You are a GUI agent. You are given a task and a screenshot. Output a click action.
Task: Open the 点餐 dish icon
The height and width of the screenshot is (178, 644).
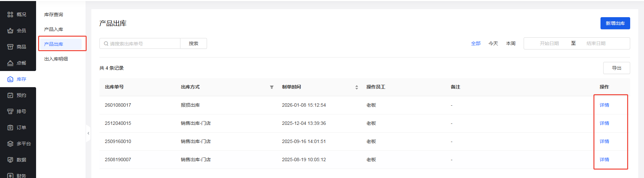click(x=10, y=63)
